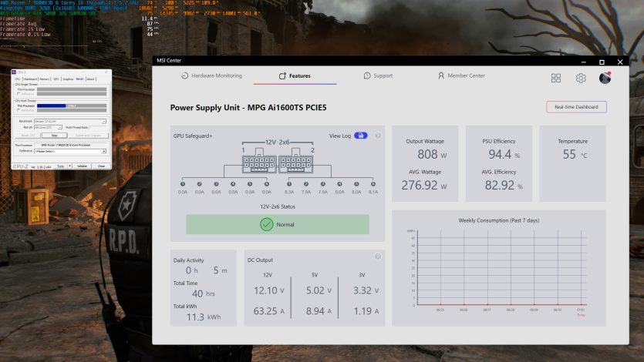This screenshot has width=644, height=362.
Task: Click the CPU-Z title bar app icon
Action: [x=14, y=72]
